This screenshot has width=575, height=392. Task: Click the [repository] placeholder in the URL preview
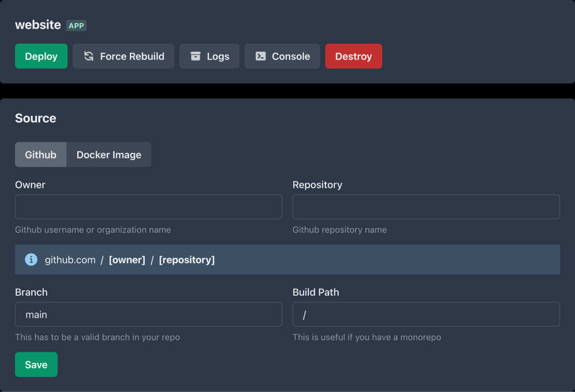[187, 260]
